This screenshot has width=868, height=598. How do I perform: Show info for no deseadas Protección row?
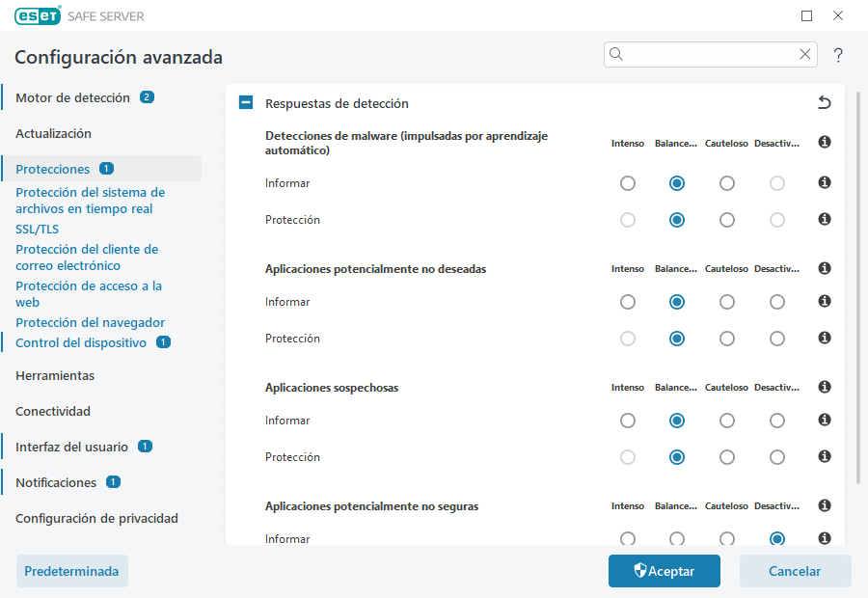pyautogui.click(x=825, y=338)
